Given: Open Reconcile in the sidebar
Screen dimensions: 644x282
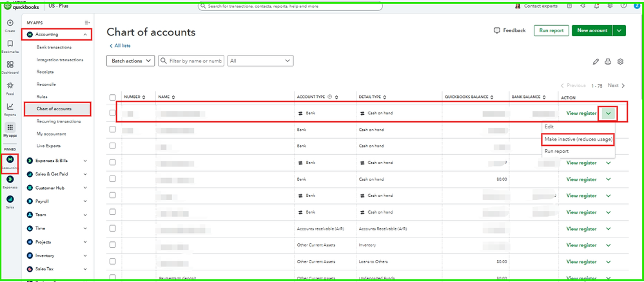Looking at the screenshot, I should pos(46,85).
